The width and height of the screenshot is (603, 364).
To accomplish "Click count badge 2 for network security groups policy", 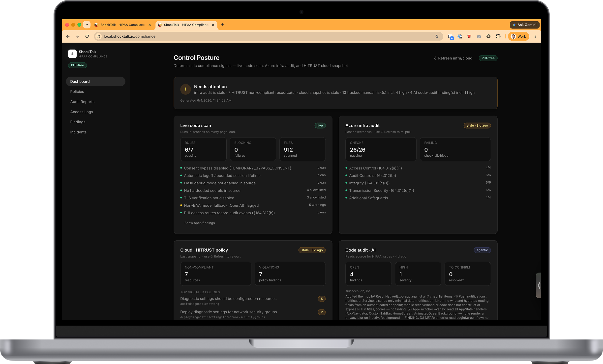I will 322,312.
